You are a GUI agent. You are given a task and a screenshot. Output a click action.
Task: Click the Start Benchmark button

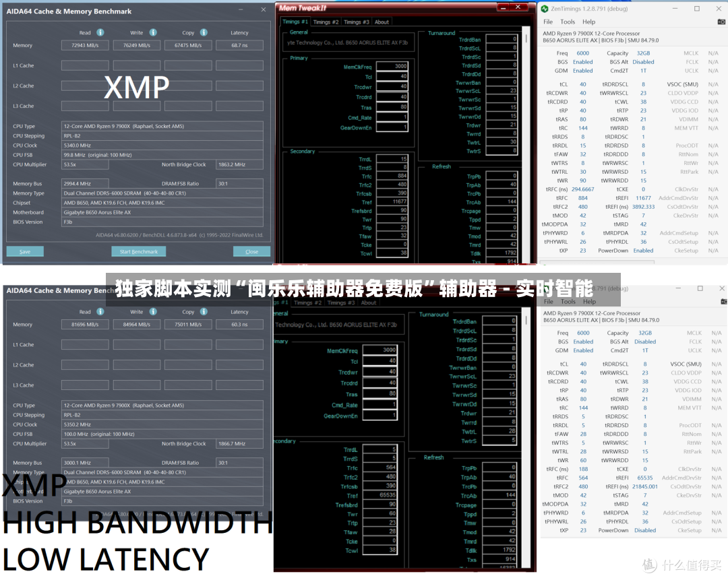coord(139,251)
